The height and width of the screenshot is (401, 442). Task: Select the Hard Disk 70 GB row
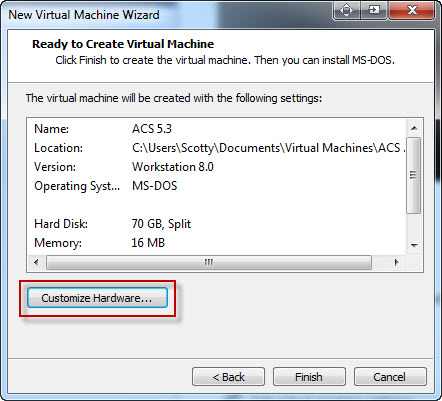[217, 224]
